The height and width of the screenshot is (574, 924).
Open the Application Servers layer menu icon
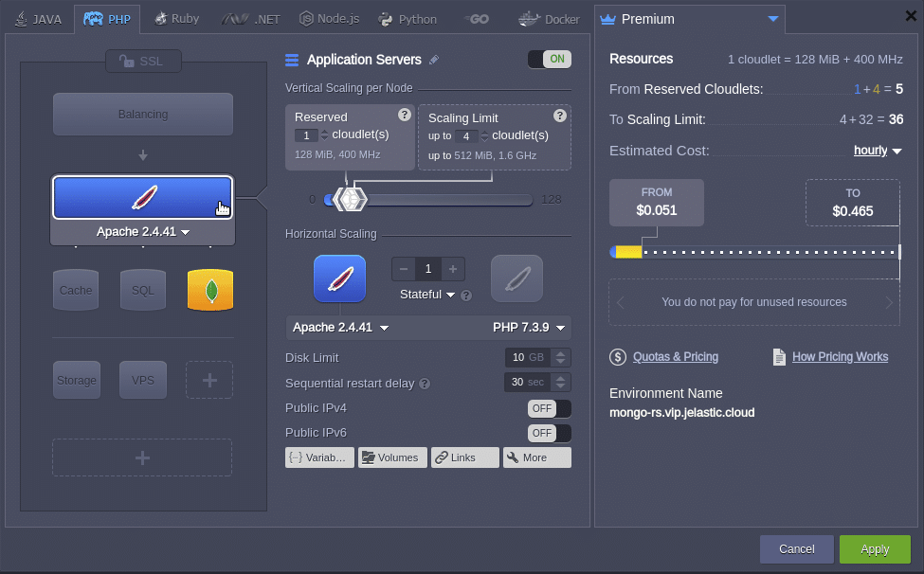click(292, 60)
